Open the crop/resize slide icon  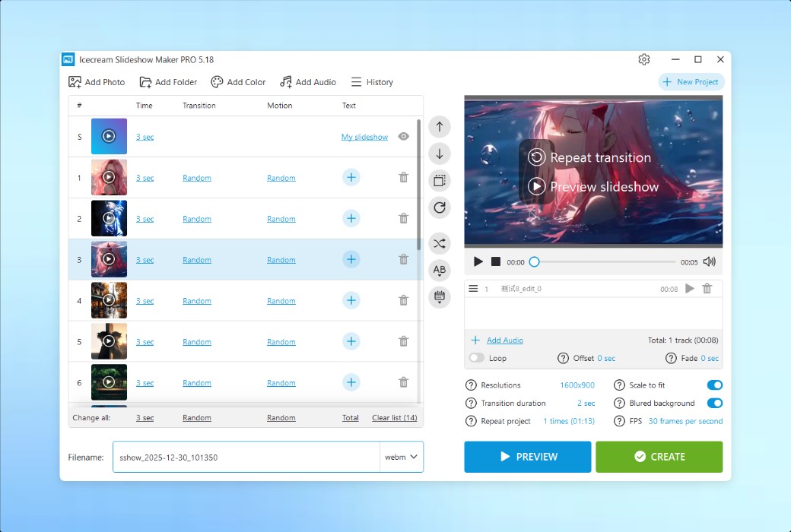tap(439, 180)
